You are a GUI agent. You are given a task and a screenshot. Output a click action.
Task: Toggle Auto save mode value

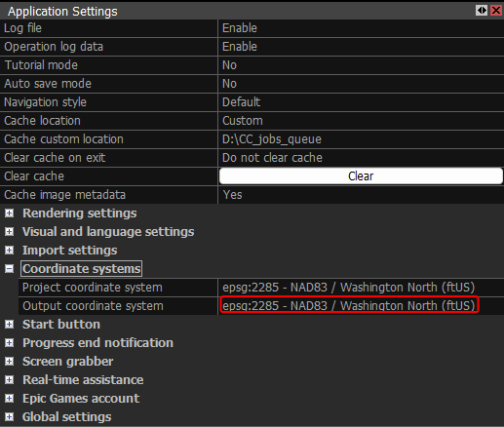click(x=361, y=84)
